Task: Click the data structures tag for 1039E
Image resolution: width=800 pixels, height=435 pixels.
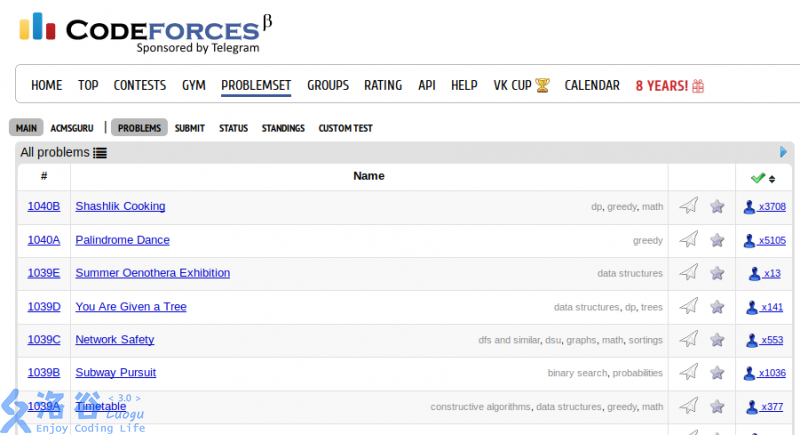Action: (630, 273)
